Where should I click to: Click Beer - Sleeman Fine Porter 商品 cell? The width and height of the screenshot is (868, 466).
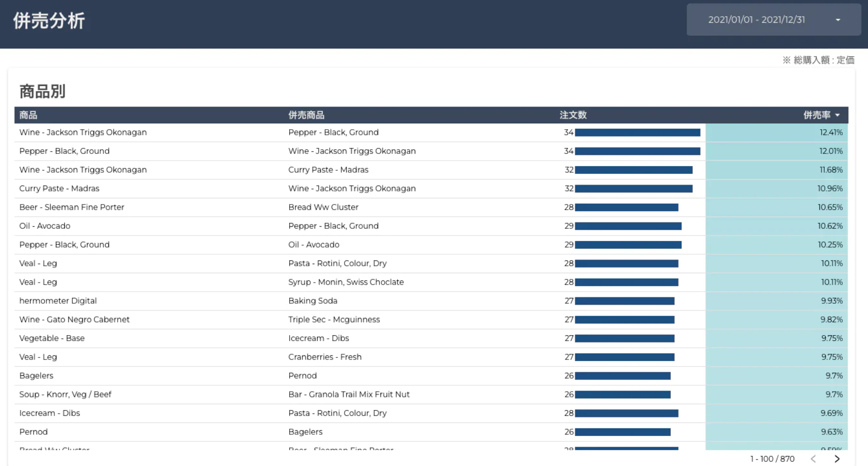point(72,207)
